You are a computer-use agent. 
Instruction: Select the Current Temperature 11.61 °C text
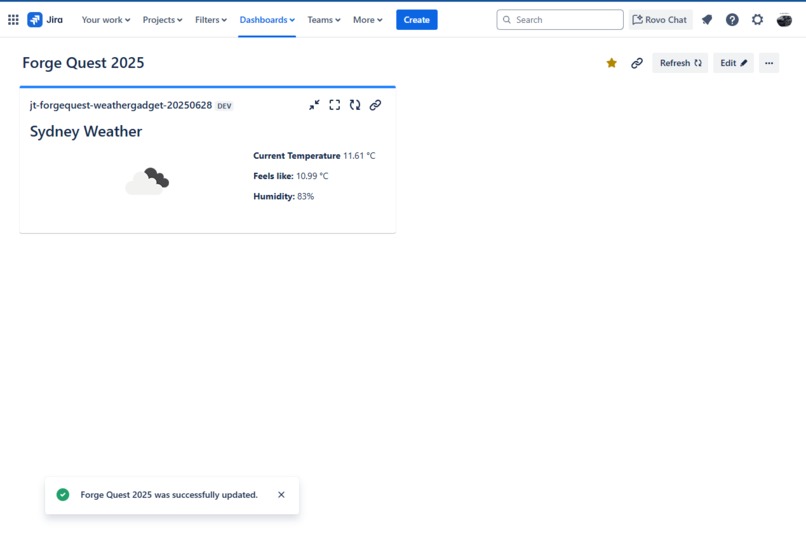(314, 155)
